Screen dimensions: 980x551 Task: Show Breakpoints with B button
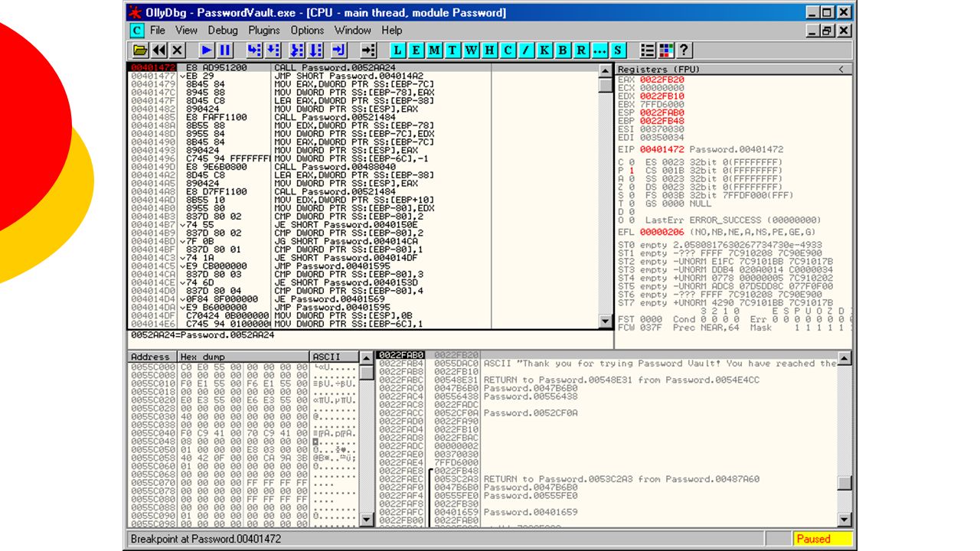point(563,51)
